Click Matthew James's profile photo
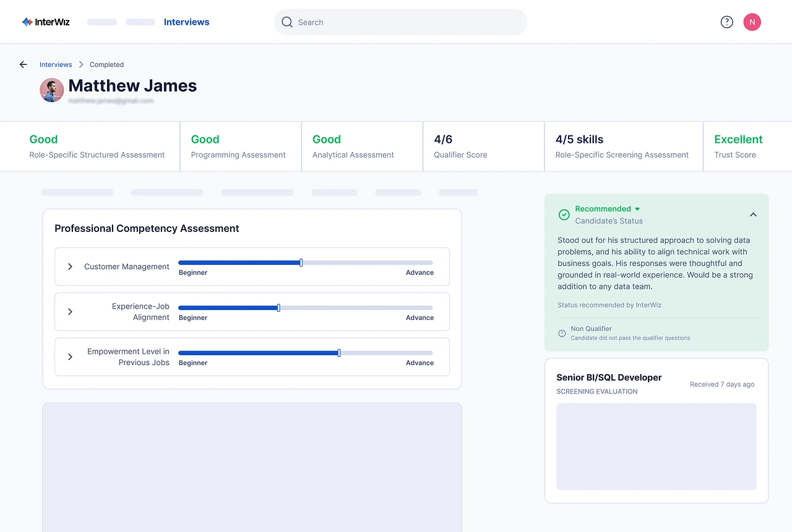The width and height of the screenshot is (792, 532). pos(52,90)
